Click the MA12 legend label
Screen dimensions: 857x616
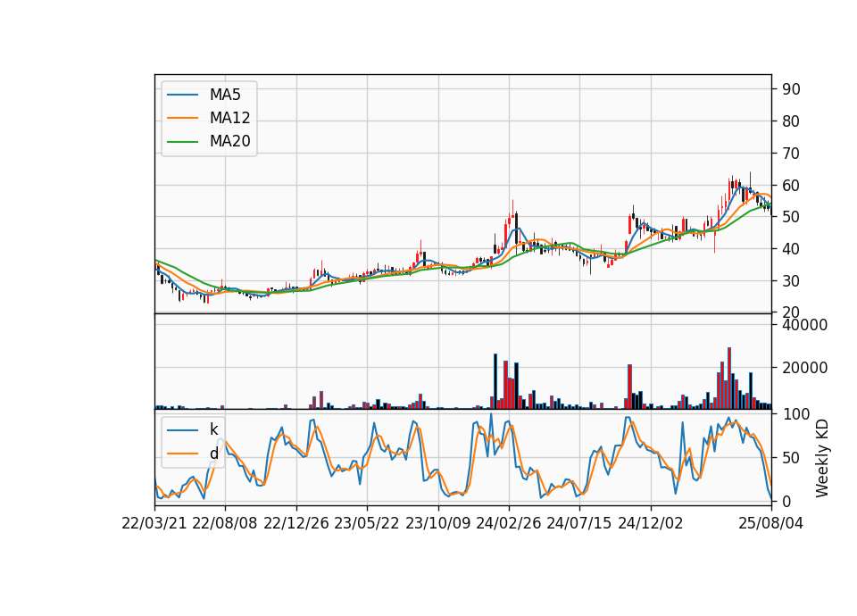(229, 118)
